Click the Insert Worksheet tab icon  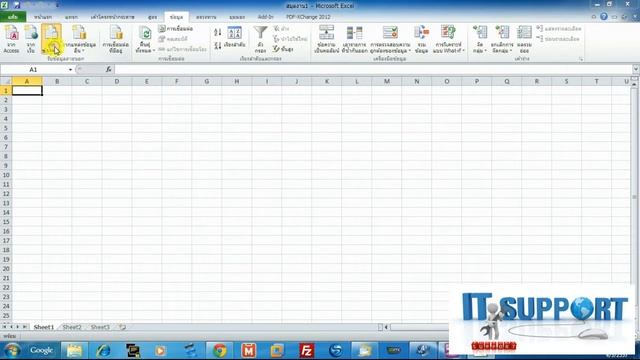[x=122, y=327]
